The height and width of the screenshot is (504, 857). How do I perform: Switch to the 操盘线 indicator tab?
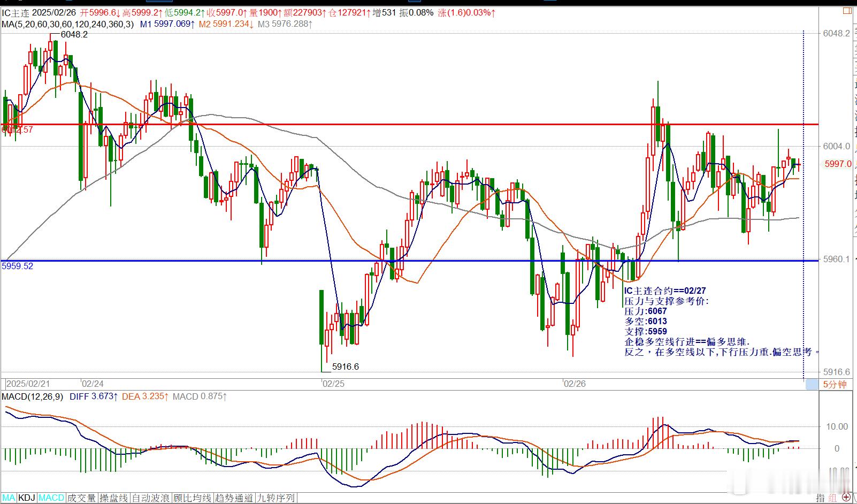pos(113,498)
